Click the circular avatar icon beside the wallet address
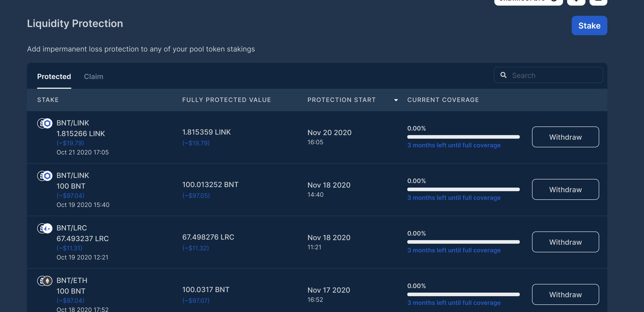 (554, 1)
